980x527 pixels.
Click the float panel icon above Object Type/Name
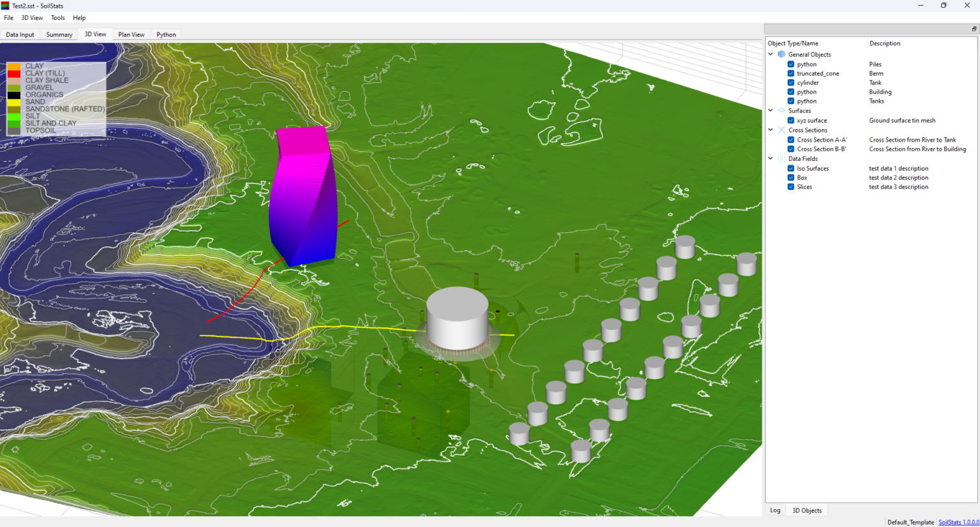tap(974, 28)
